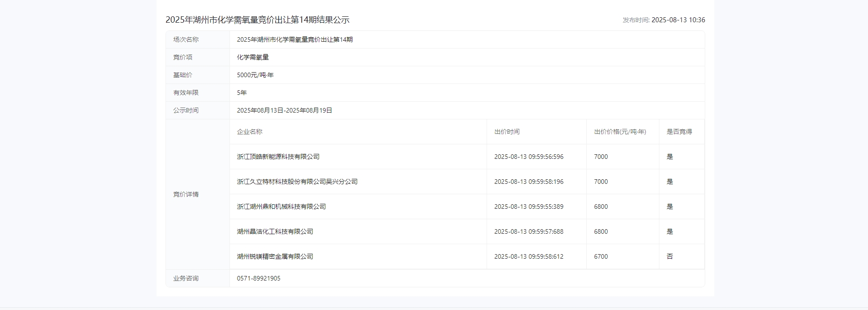Image resolution: width=868 pixels, height=310 pixels.
Task: Select the base price 5000元/吨·年
Action: click(255, 75)
